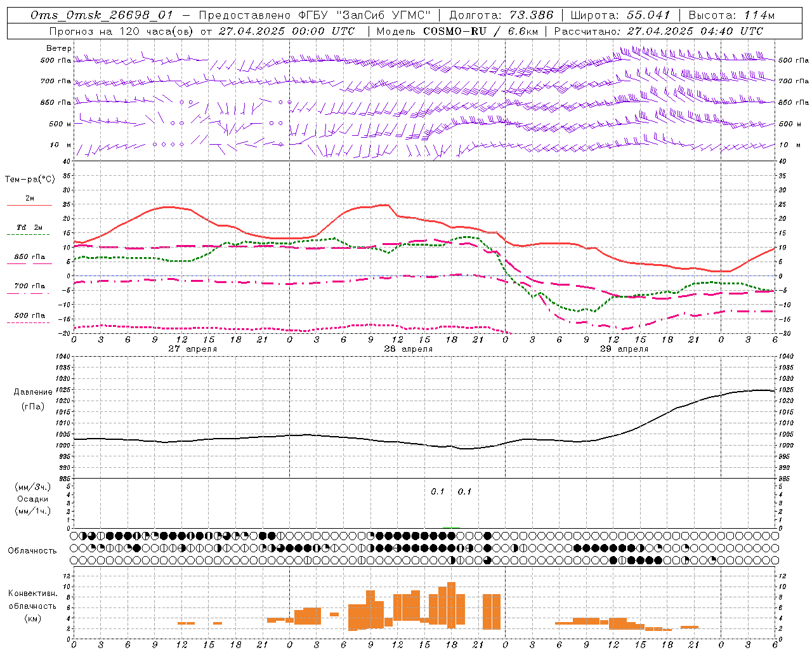Viewport: 812px width, 650px height.
Task: Click the line sample under the 2м legend
Action: click(29, 206)
